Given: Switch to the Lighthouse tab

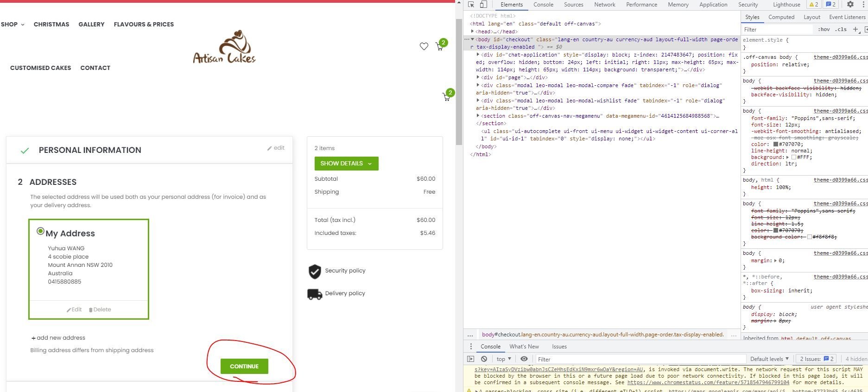Looking at the screenshot, I should 786,5.
